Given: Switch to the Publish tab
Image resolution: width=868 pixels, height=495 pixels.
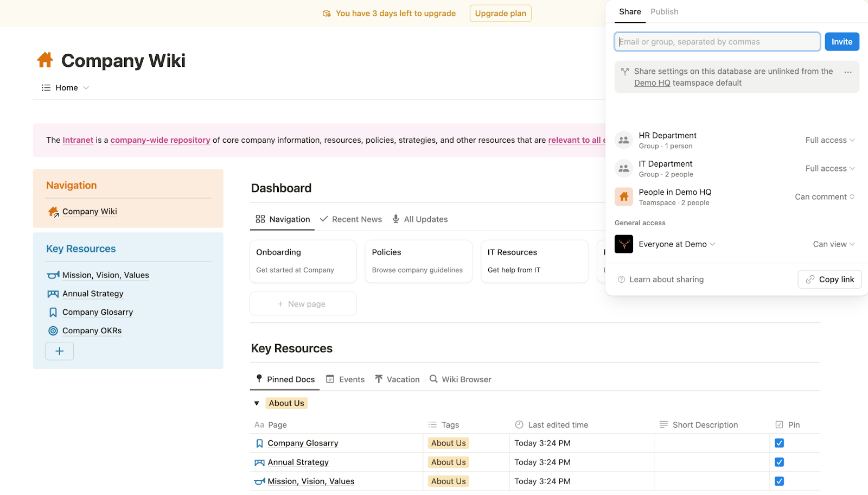Looking at the screenshot, I should tap(664, 11).
